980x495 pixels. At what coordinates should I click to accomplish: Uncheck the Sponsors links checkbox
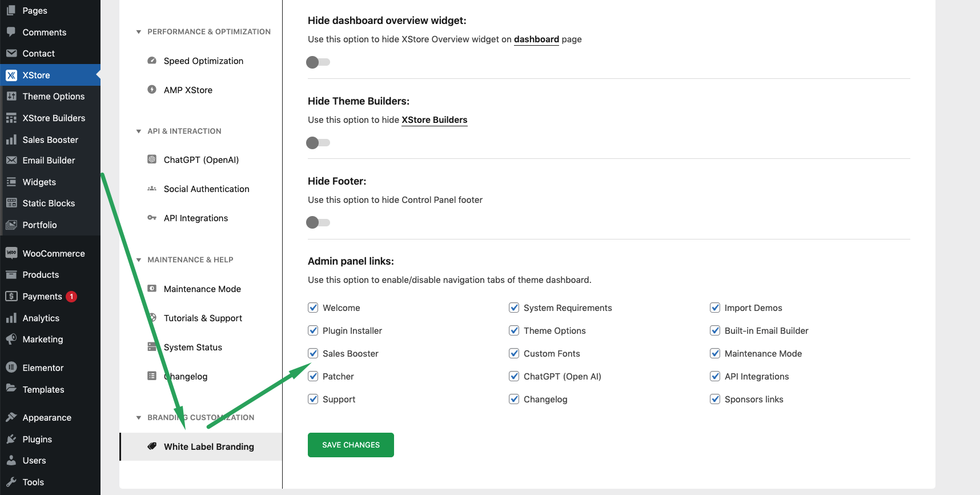[715, 399]
